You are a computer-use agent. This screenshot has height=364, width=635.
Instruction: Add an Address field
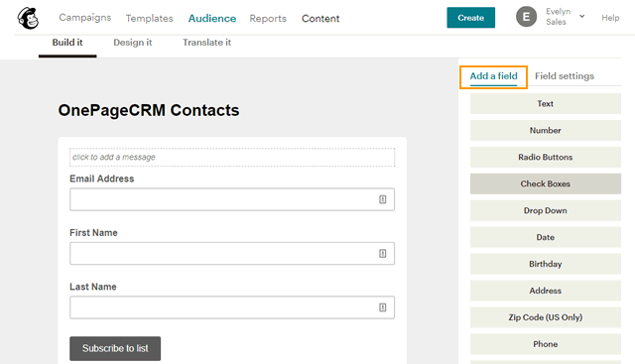tap(546, 291)
